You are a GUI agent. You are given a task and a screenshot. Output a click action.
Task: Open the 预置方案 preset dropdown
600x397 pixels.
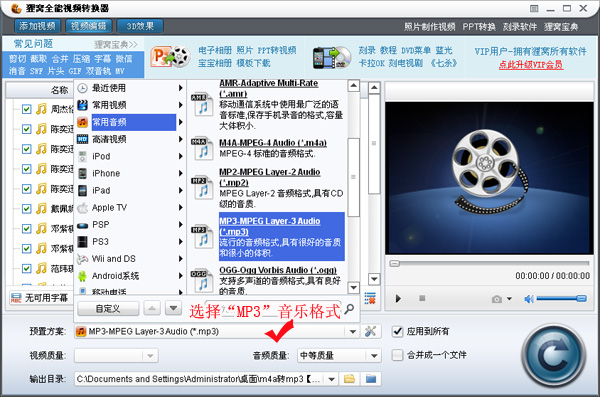click(x=352, y=332)
